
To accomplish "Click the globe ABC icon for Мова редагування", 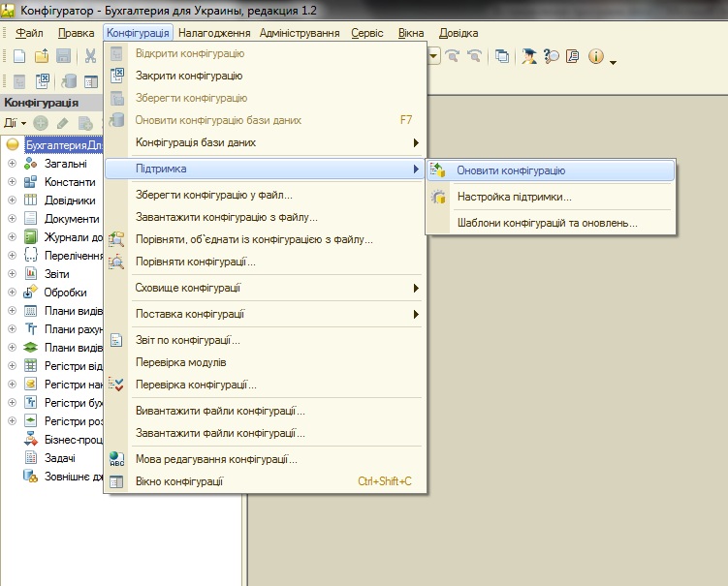I will coord(116,459).
